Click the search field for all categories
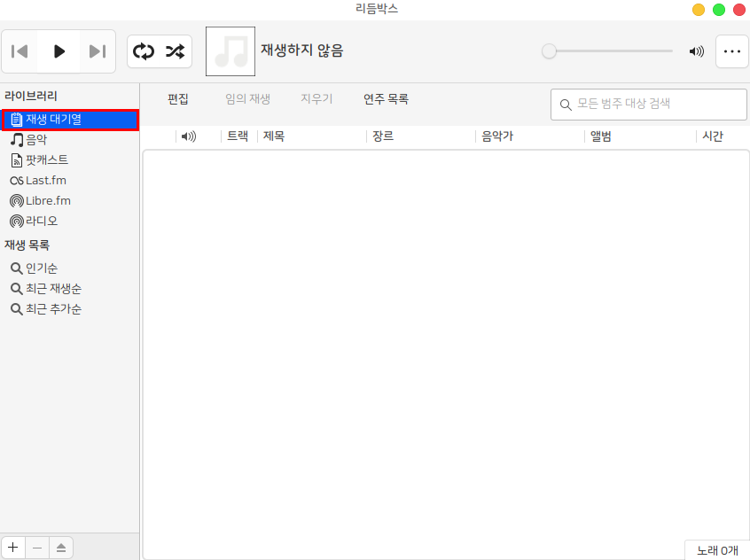750x560 pixels. (x=656, y=105)
